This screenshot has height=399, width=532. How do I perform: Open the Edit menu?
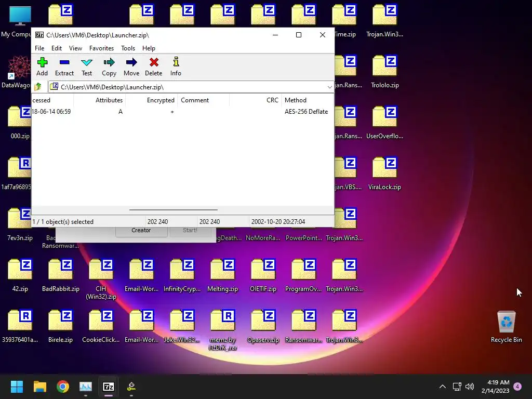click(56, 48)
